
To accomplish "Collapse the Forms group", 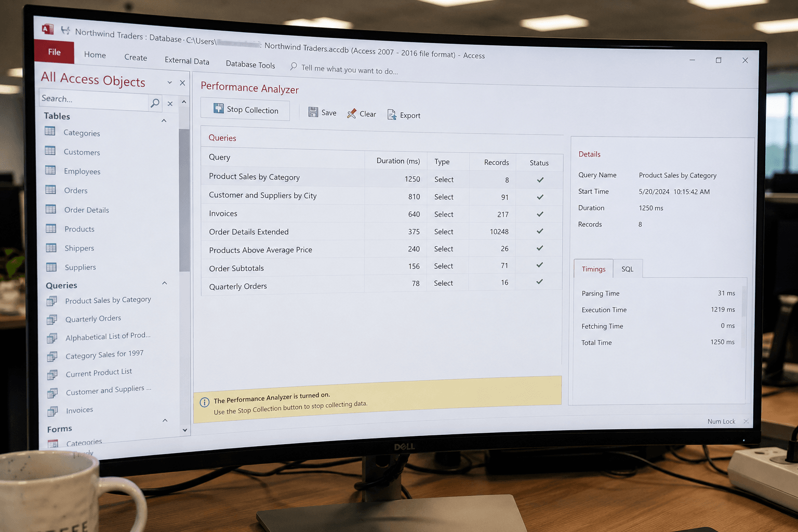I will pos(165,420).
